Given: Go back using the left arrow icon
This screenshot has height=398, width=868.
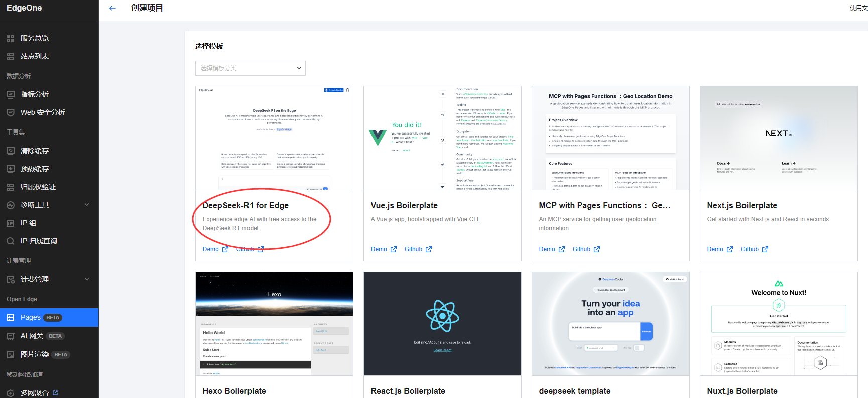Looking at the screenshot, I should (x=112, y=8).
